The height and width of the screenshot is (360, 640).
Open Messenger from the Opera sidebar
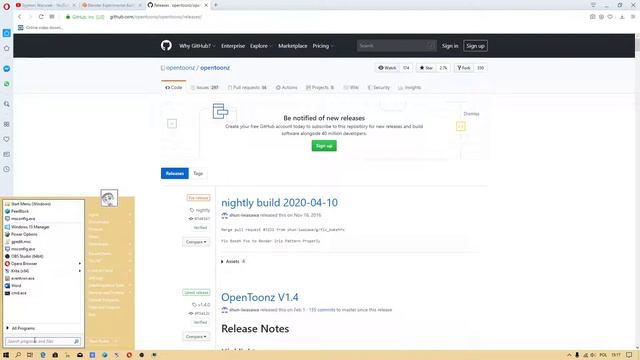tap(7, 69)
